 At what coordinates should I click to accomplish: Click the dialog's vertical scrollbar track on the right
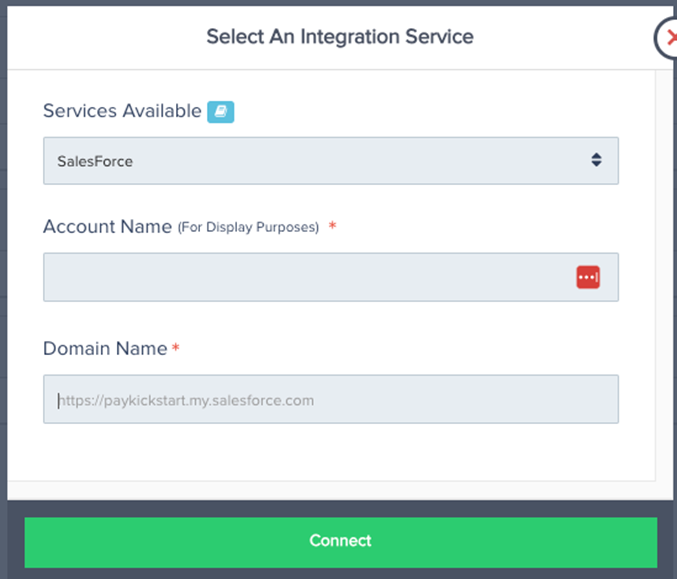pyautogui.click(x=664, y=276)
